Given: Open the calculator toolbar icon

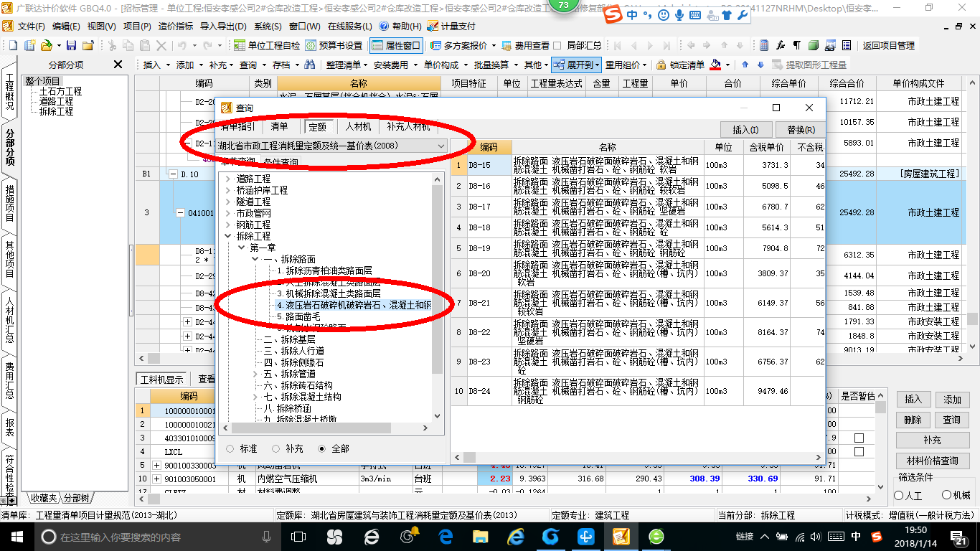Looking at the screenshot, I should (x=763, y=45).
